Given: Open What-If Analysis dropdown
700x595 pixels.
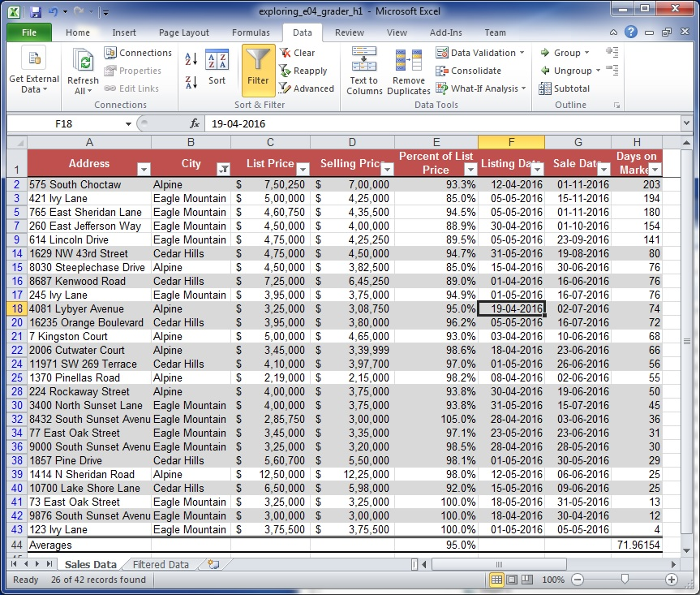Looking at the screenshot, I should pos(524,88).
